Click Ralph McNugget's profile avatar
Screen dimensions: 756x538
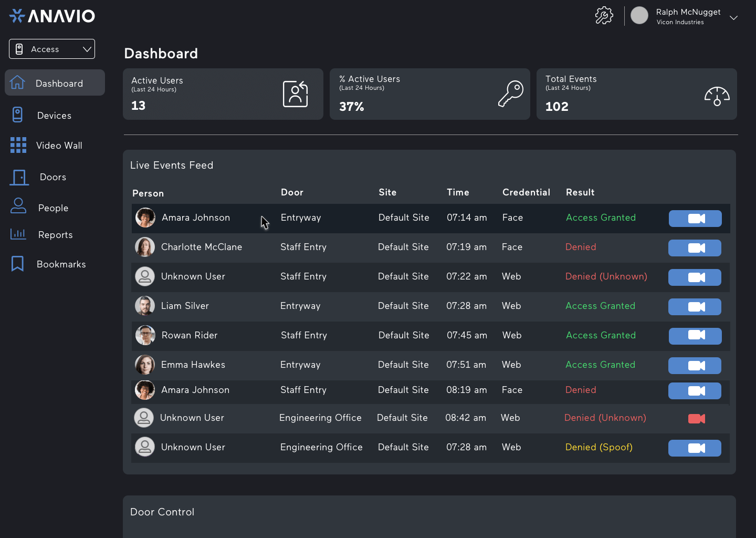click(639, 15)
